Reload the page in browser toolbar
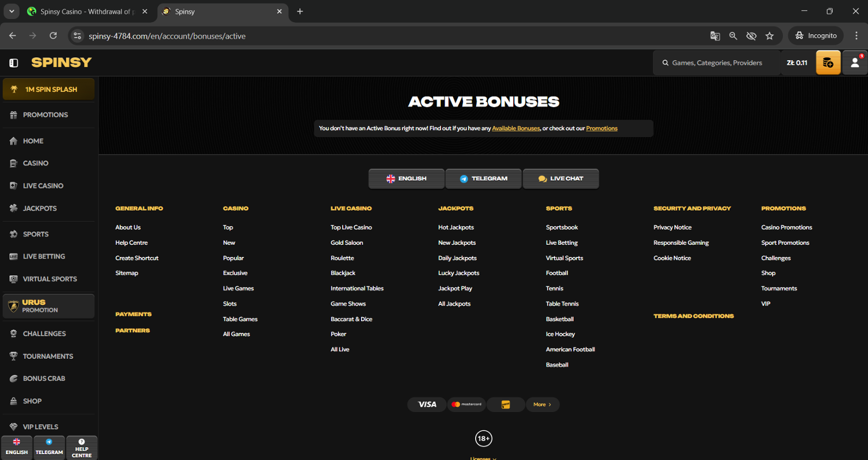The image size is (868, 460). (53, 36)
